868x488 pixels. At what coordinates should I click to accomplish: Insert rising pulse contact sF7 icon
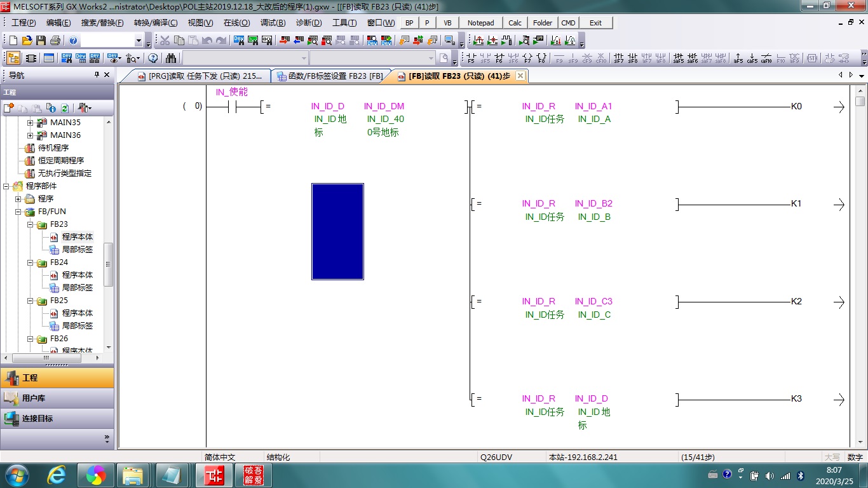[x=618, y=58]
